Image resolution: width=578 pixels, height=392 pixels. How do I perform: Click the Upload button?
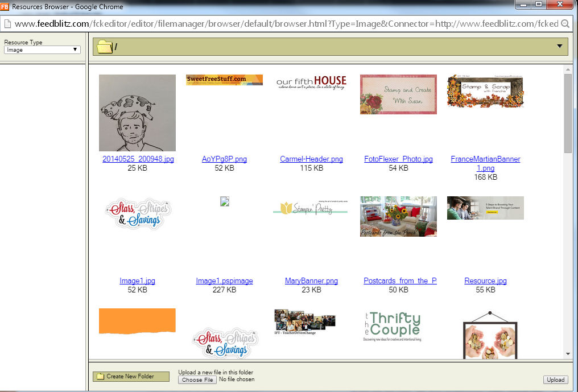555,380
